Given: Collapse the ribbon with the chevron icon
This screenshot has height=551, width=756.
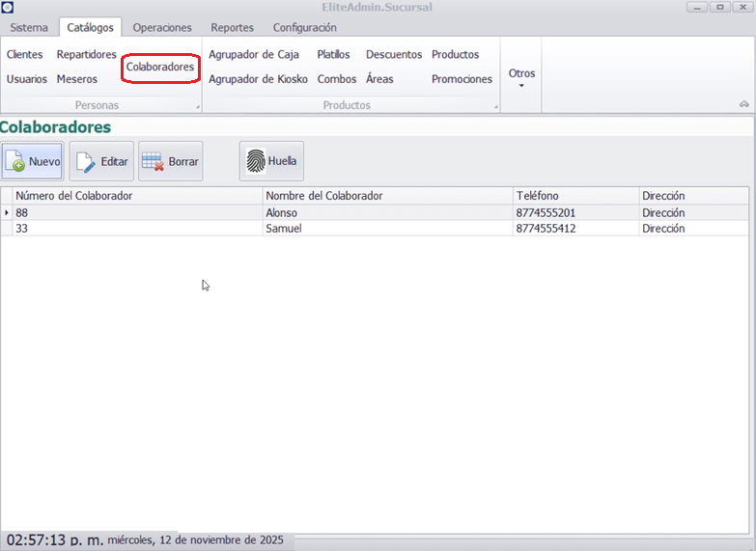Looking at the screenshot, I should 743,104.
